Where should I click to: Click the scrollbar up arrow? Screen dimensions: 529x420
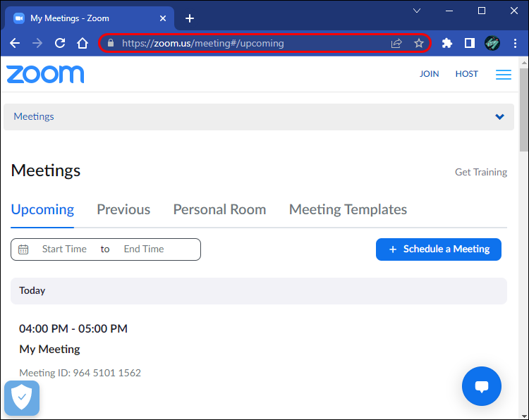point(524,63)
